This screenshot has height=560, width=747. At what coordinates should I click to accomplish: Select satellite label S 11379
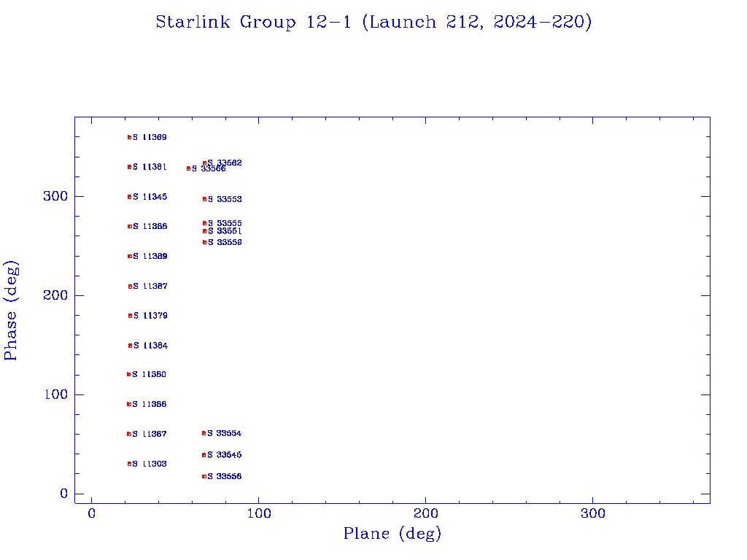pos(150,316)
